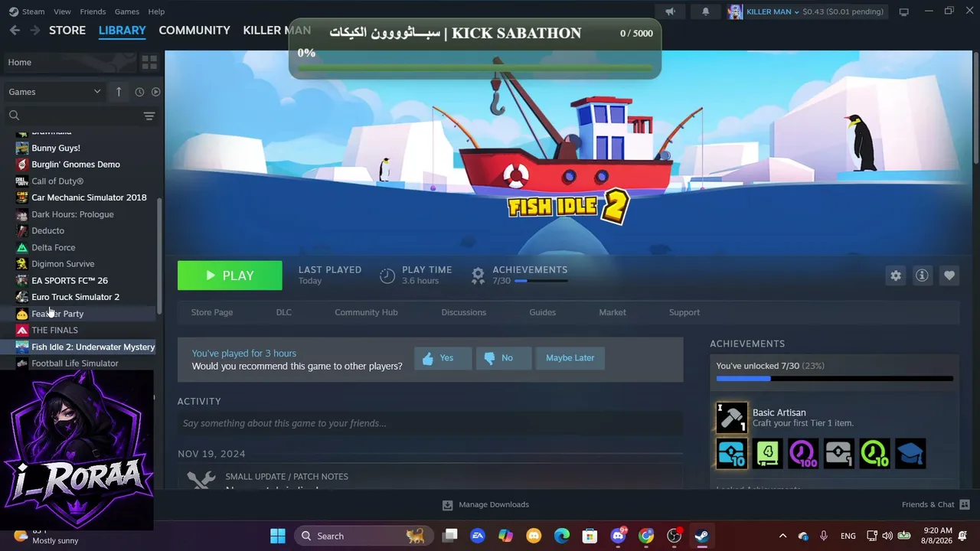
Task: Select EA SPORTS FC 26 in library
Action: coord(69,280)
